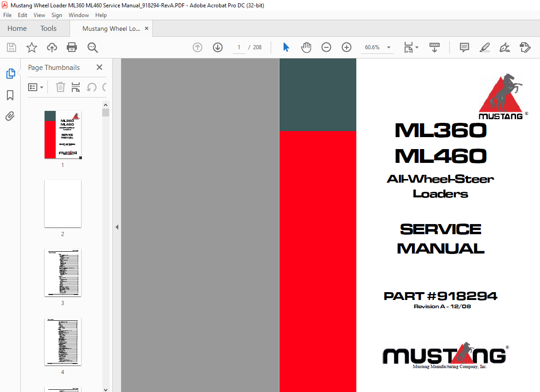Open the Sign document pen tool
This screenshot has height=392, width=540.
coord(505,47)
